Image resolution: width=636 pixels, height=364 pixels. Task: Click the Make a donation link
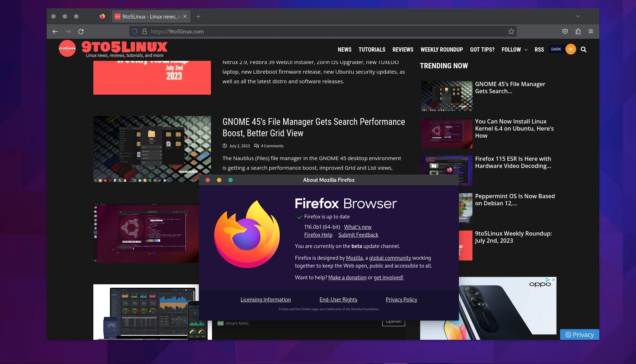pyautogui.click(x=347, y=278)
